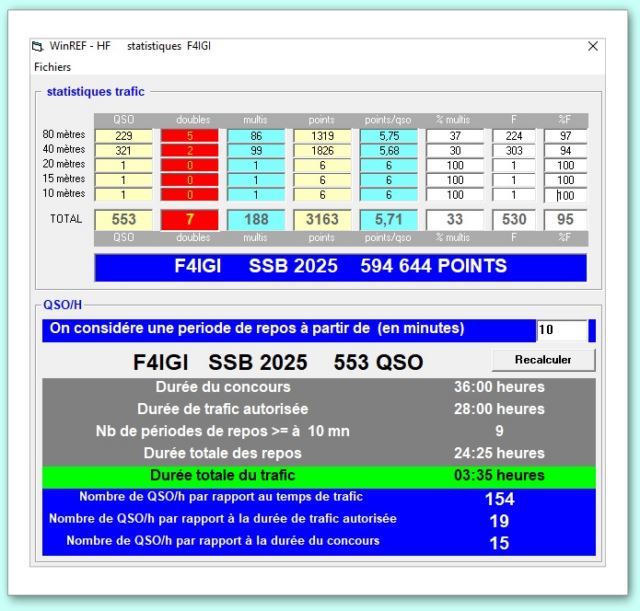Click the 40 mètres points field showing 1826
Screen dimensions: 640x611
tap(322, 151)
